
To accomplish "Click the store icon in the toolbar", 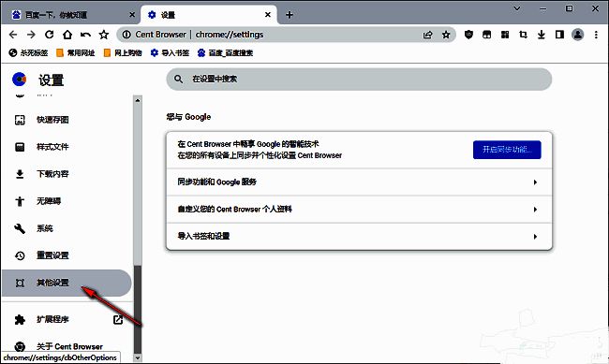I will point(486,35).
